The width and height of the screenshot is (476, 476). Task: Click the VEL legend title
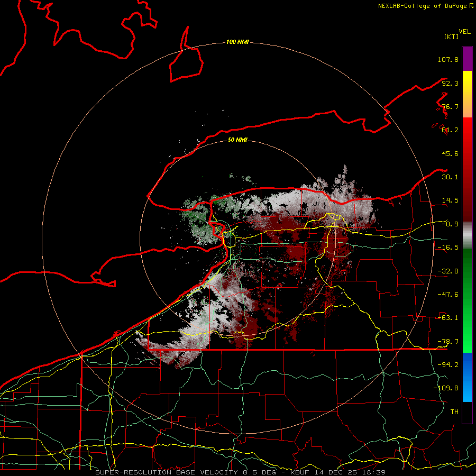coord(464,32)
